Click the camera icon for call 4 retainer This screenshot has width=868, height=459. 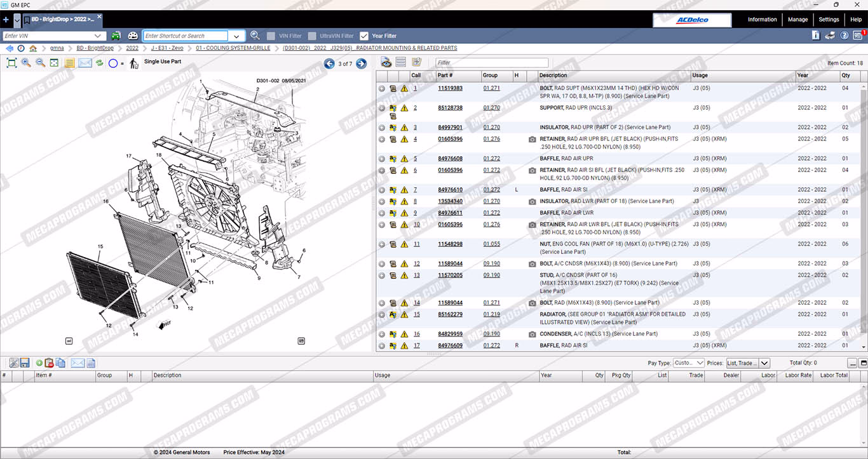pyautogui.click(x=532, y=139)
